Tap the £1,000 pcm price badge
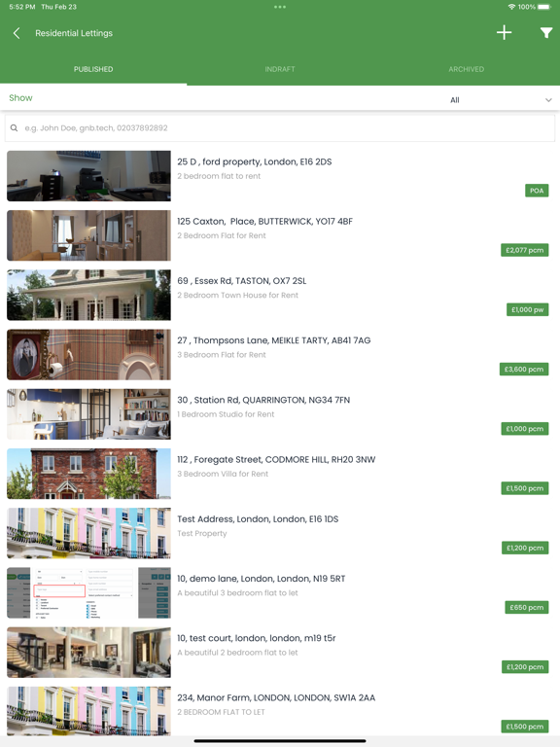 tap(525, 429)
